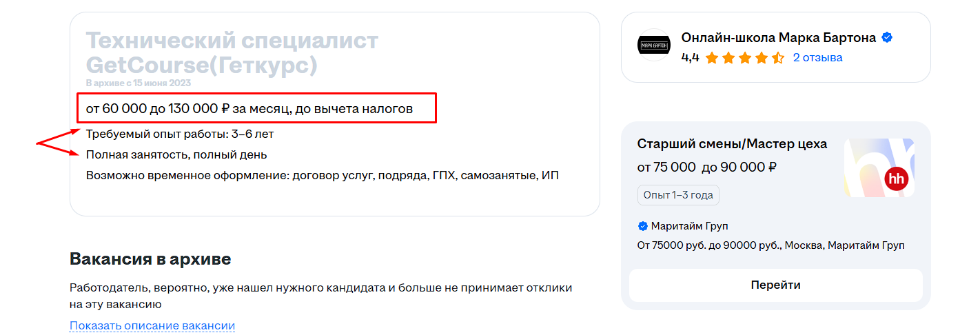Click the Требуемый опыт работы: 3–6 лет line
This screenshot has width=980, height=335.
[x=180, y=134]
